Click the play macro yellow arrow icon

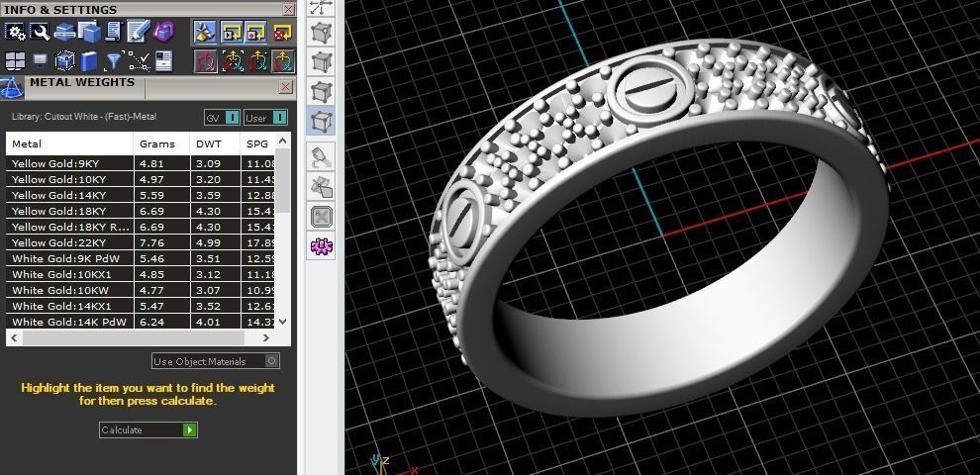tap(232, 33)
